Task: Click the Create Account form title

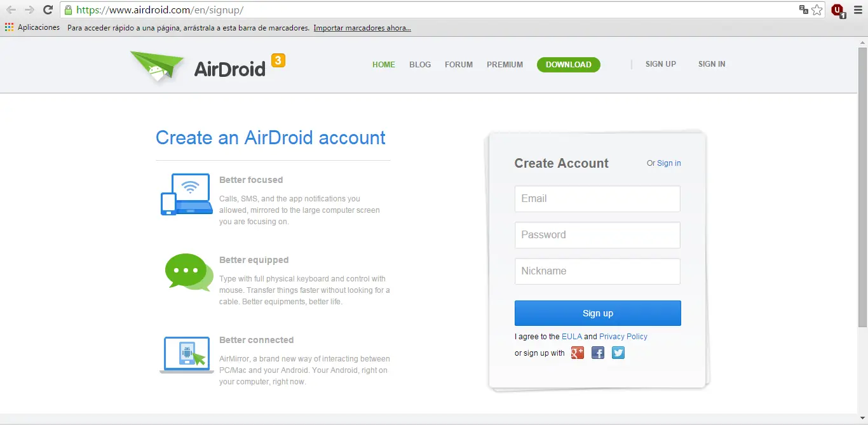Action: (x=562, y=163)
